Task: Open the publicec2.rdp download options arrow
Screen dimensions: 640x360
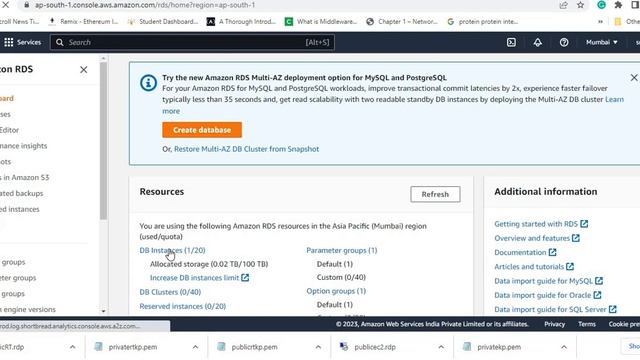Action: point(441,347)
